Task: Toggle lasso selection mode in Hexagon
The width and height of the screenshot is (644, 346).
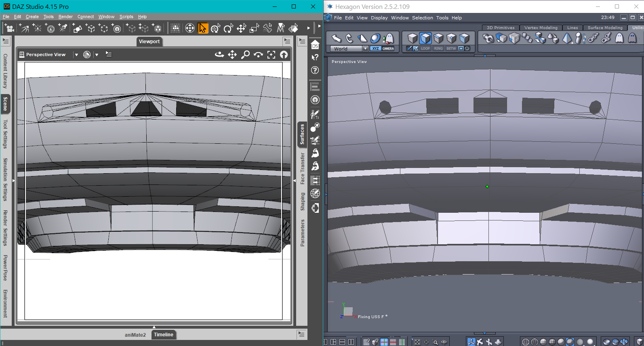Action: pos(467,48)
